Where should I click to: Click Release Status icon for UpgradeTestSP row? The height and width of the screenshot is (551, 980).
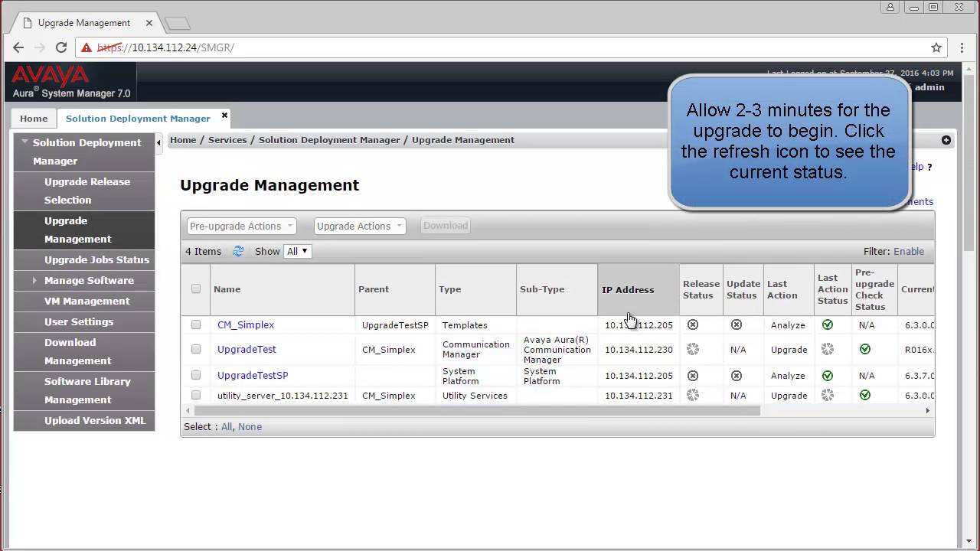693,376
